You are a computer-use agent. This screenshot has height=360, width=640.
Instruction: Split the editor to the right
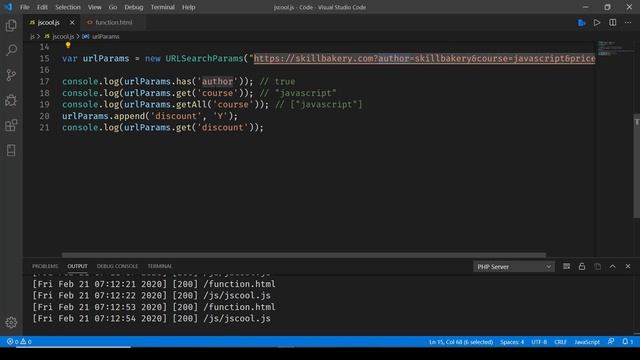point(613,22)
